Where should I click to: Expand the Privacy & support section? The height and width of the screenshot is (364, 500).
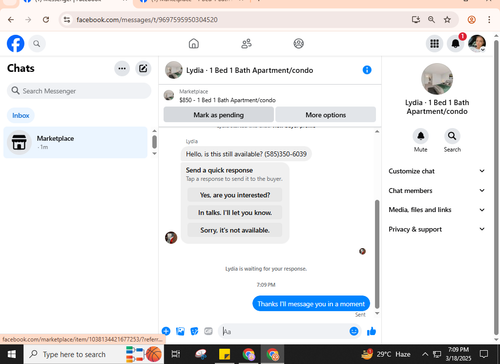[436, 229]
